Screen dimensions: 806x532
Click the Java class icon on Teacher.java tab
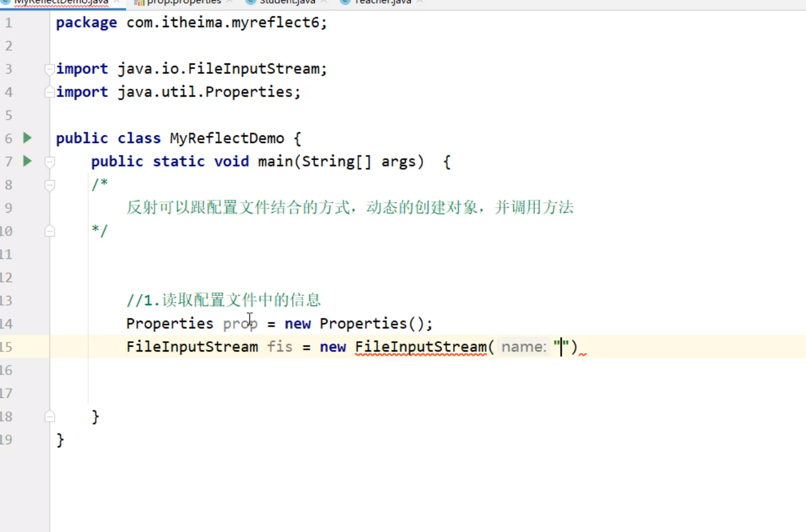[344, 2]
